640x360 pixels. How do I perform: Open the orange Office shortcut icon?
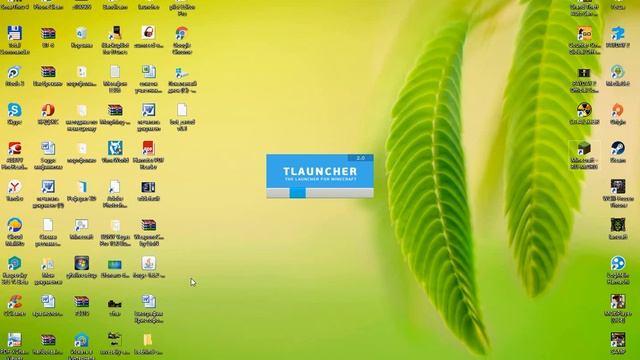click(x=48, y=110)
